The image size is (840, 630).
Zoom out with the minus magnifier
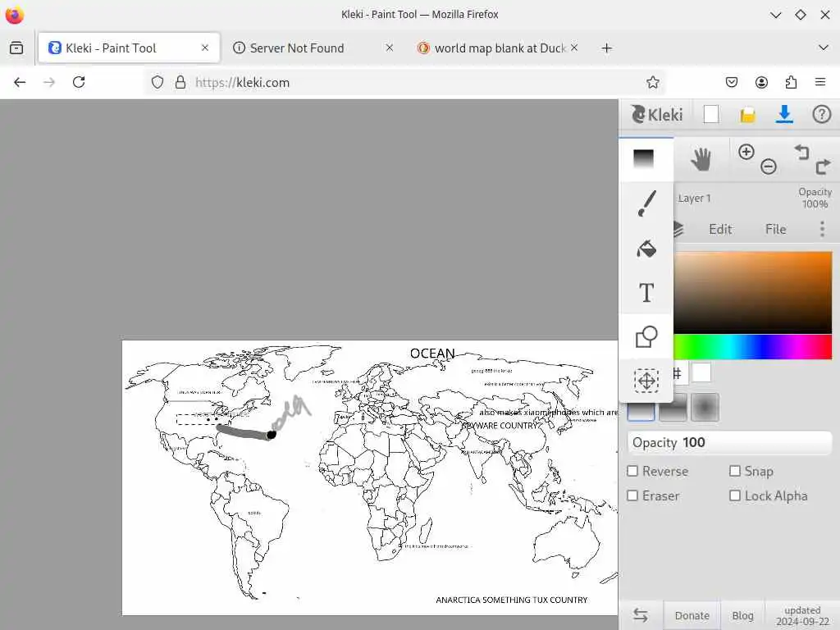768,167
